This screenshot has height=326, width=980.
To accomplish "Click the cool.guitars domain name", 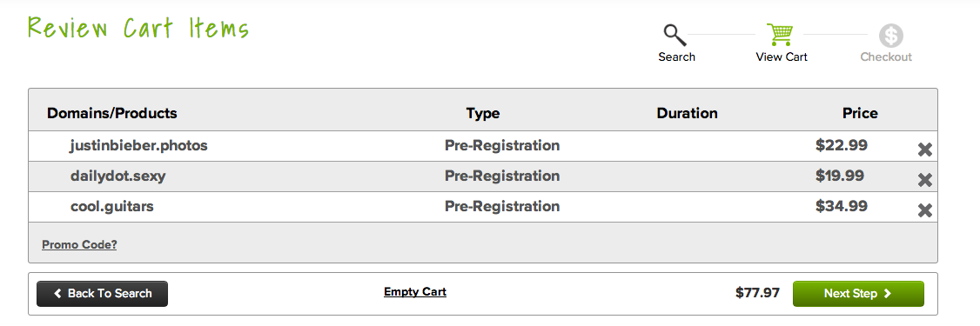I will 112,206.
